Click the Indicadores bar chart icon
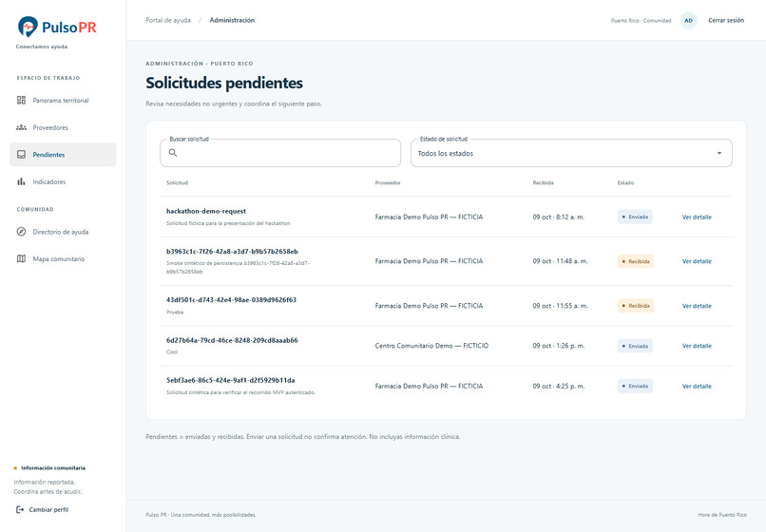766x532 pixels. point(21,181)
